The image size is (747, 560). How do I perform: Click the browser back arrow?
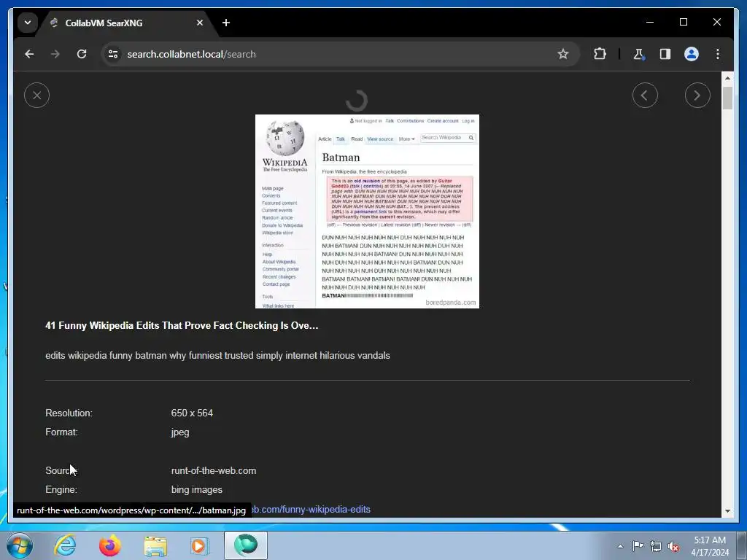29,54
